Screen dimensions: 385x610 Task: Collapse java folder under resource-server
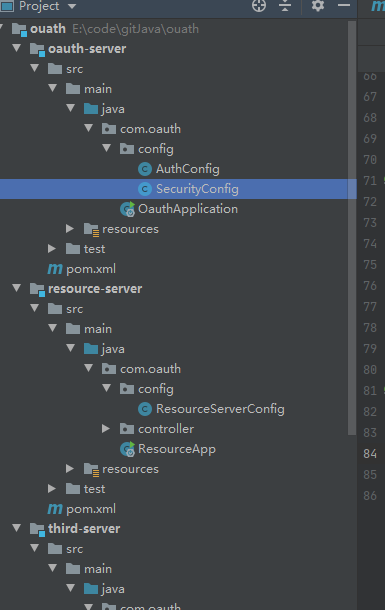(71, 348)
